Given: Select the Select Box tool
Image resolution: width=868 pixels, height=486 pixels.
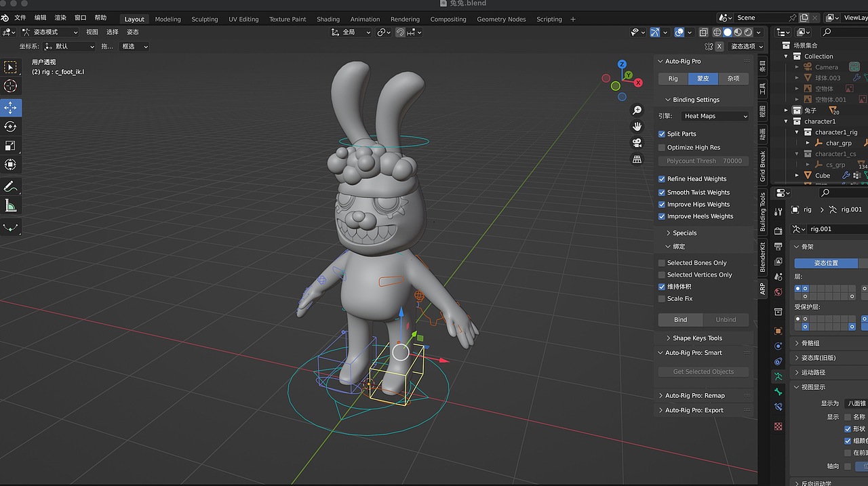Looking at the screenshot, I should coord(10,67).
